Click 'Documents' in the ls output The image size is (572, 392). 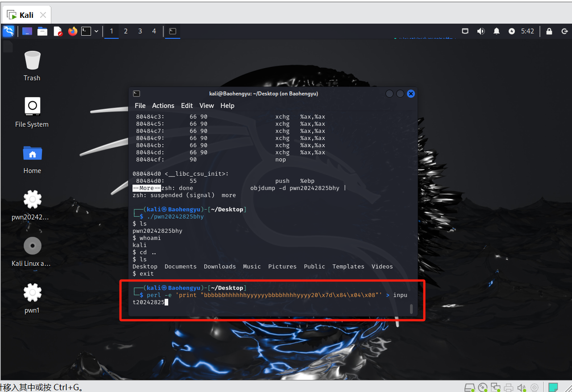pyautogui.click(x=181, y=267)
